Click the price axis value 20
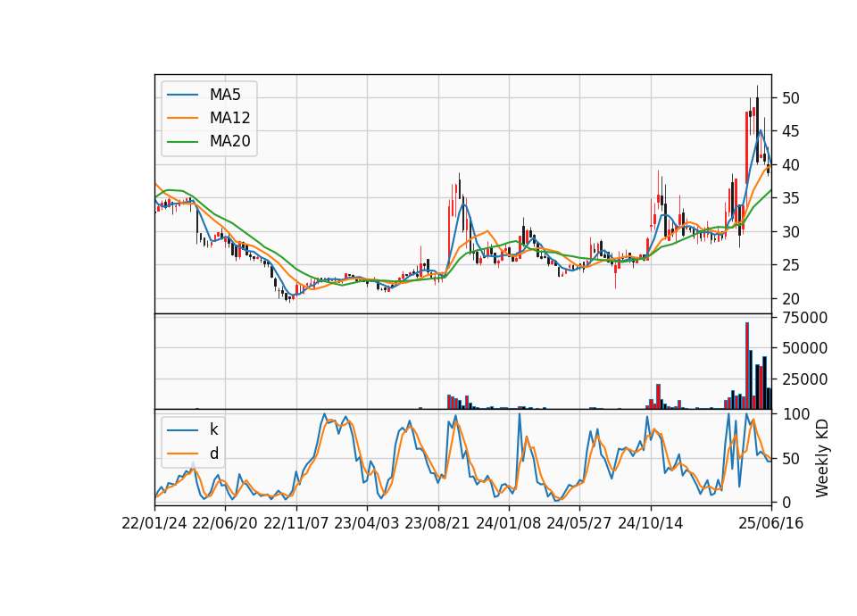The height and width of the screenshot is (616, 857). point(790,299)
